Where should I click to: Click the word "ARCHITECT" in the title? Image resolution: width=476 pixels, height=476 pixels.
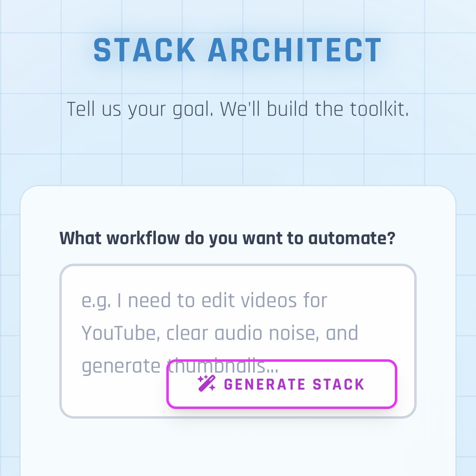click(x=295, y=51)
